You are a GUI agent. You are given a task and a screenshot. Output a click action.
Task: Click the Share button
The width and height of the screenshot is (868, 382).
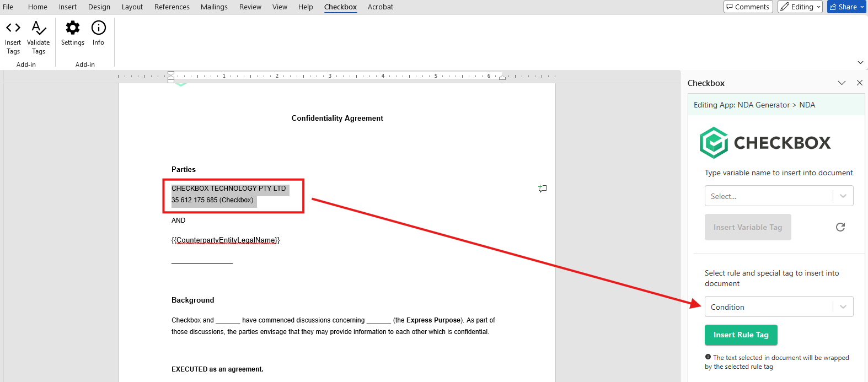[x=846, y=7]
